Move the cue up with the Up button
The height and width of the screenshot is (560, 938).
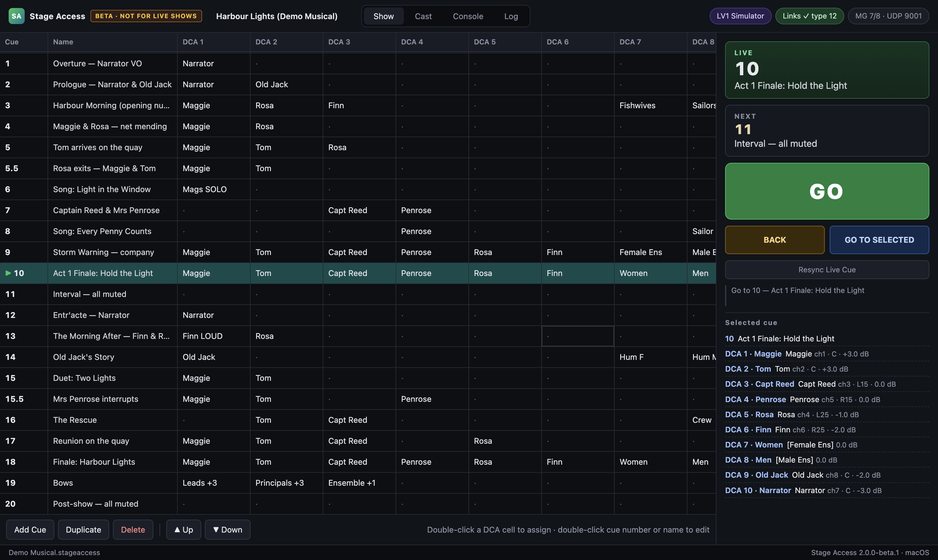point(184,530)
